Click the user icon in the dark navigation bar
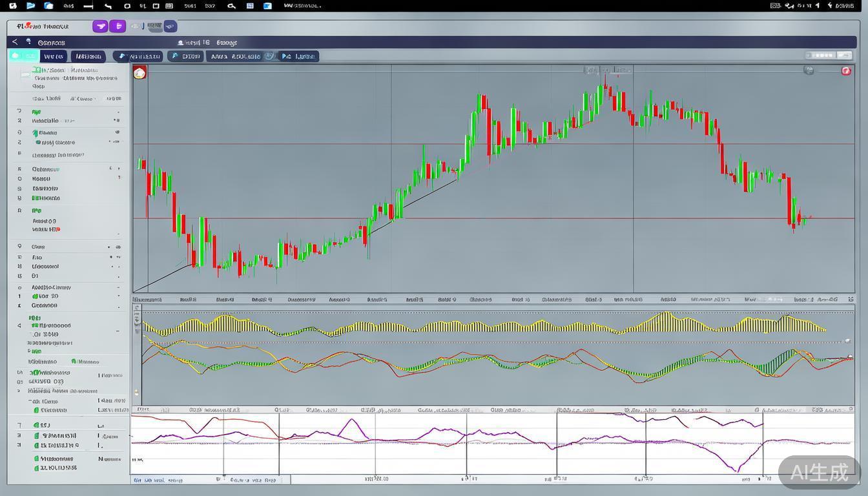868x496 pixels. (x=180, y=43)
